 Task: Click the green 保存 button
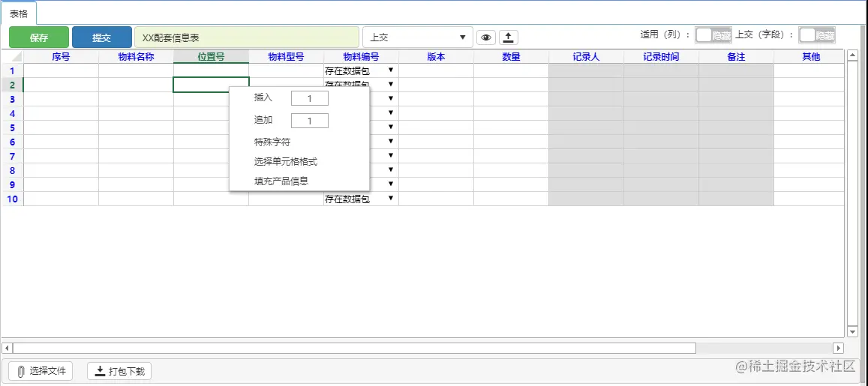tap(39, 37)
